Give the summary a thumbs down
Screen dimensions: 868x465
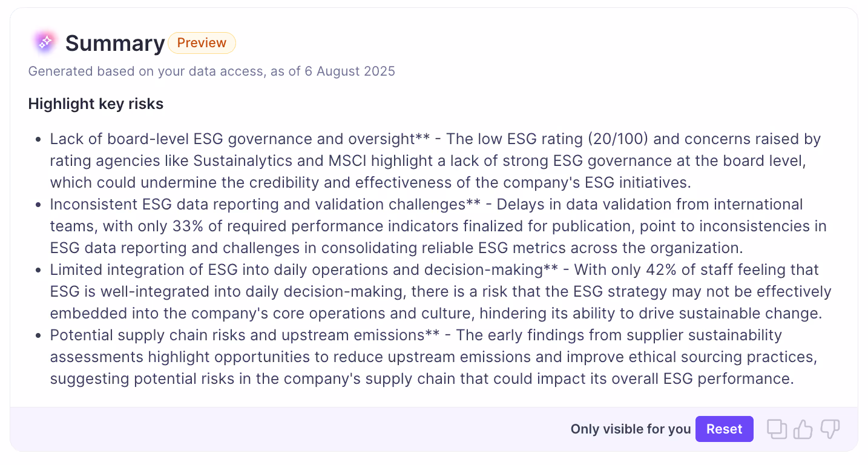point(830,429)
